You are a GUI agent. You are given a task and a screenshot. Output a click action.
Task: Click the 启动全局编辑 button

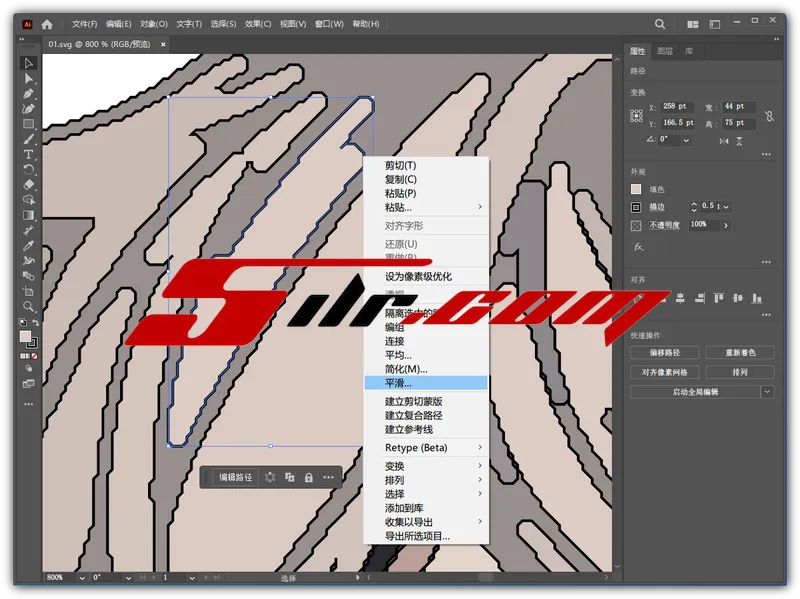tap(695, 392)
